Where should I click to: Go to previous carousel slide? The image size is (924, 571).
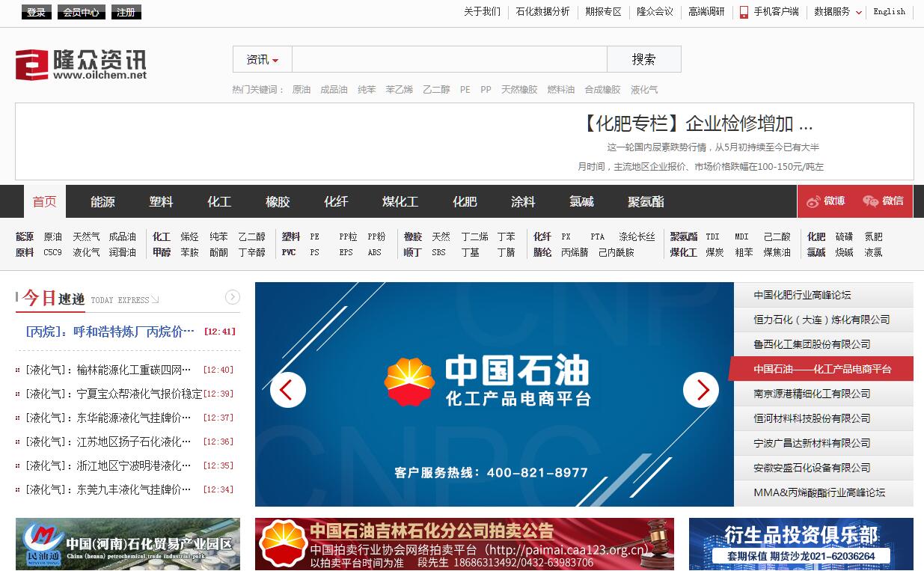coord(288,390)
